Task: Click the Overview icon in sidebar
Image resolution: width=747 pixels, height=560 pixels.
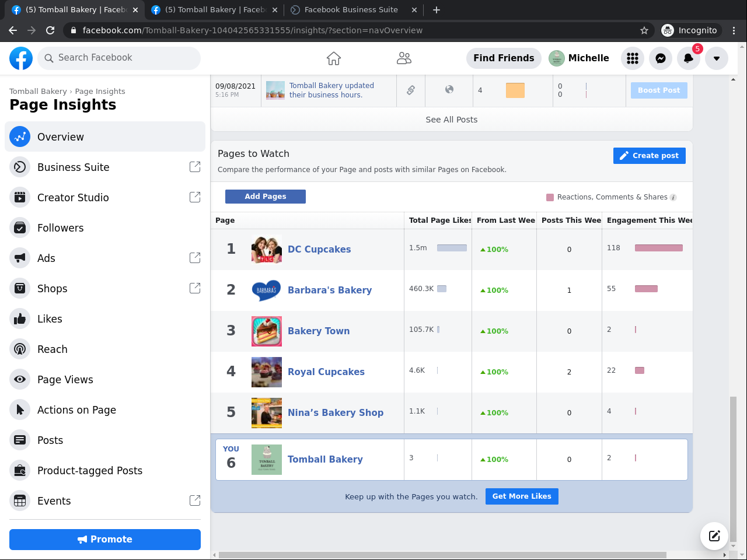Action: pyautogui.click(x=20, y=136)
